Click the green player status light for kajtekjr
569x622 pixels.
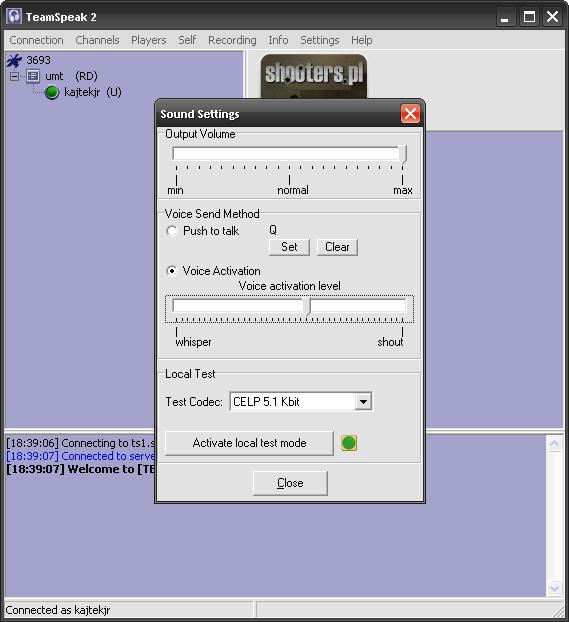pyautogui.click(x=52, y=92)
